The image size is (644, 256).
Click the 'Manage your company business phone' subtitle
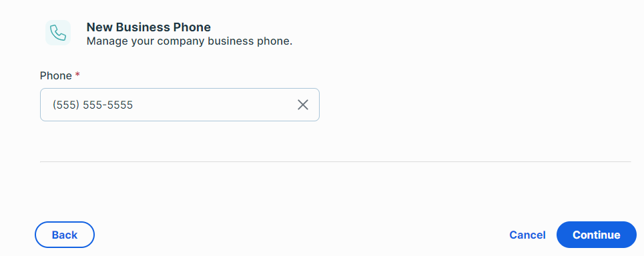190,41
